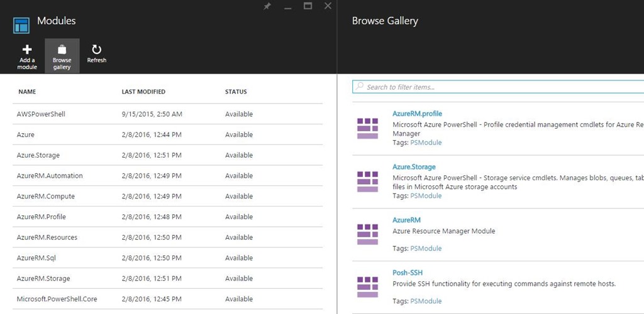Click the 2/8/2016, 12:45 PM date cell

pos(152,299)
